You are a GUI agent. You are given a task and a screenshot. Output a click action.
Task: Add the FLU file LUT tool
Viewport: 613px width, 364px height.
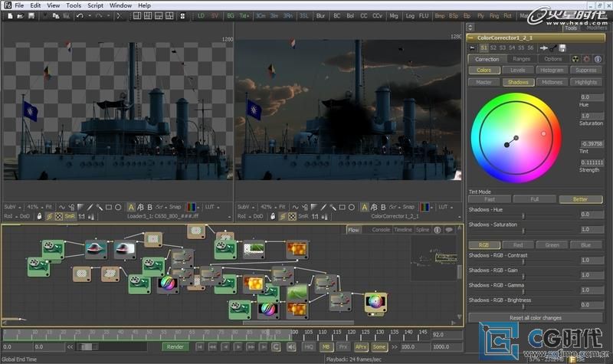(424, 16)
